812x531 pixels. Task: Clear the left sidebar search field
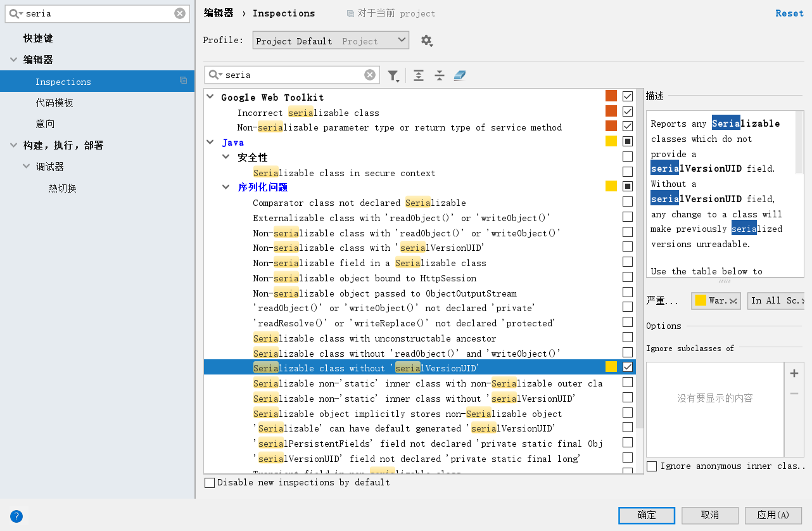pyautogui.click(x=180, y=13)
